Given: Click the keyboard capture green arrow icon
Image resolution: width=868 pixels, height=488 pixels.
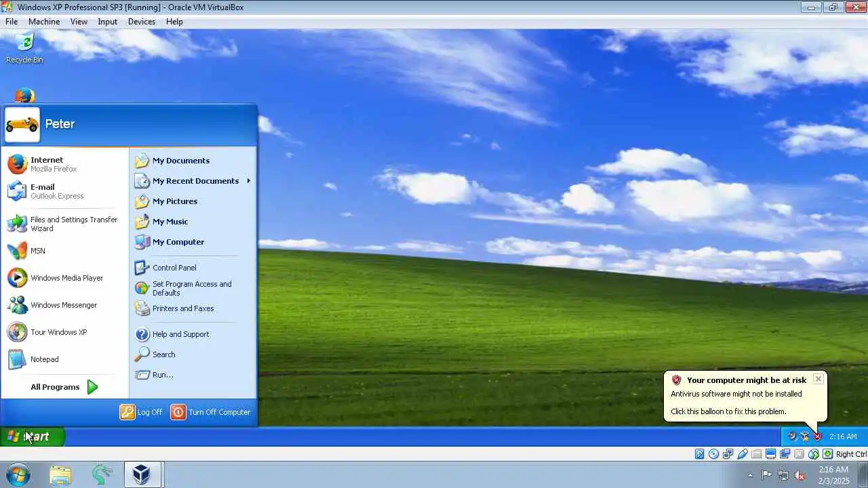Looking at the screenshot, I should [828, 454].
